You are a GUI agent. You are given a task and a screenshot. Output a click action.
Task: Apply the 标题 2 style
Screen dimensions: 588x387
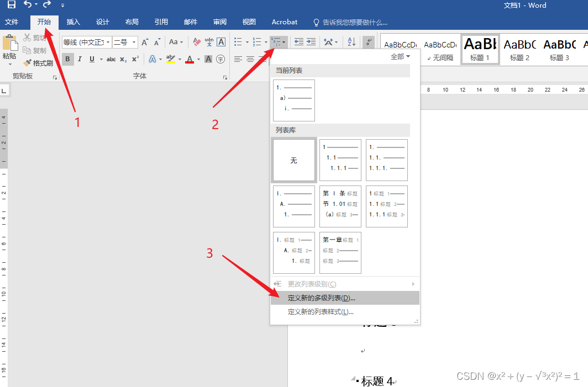point(519,50)
